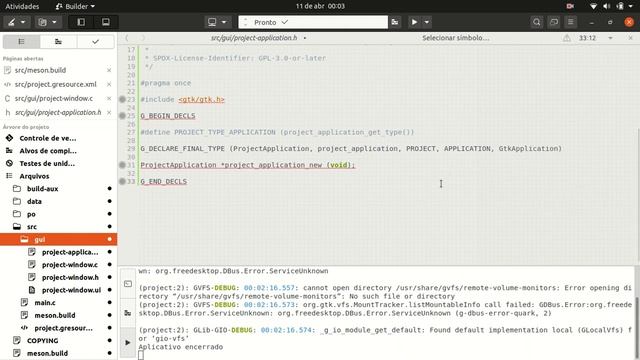The width and height of the screenshot is (640, 360).
Task: Click the 33:12 cursor position label
Action: 587,38
